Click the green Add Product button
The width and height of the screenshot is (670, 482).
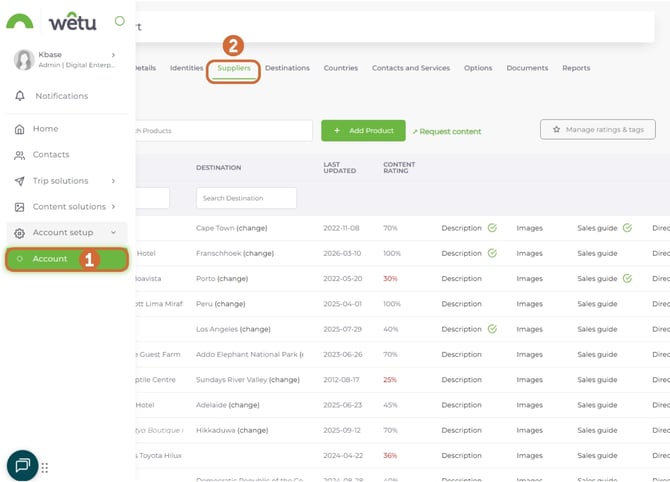point(363,131)
